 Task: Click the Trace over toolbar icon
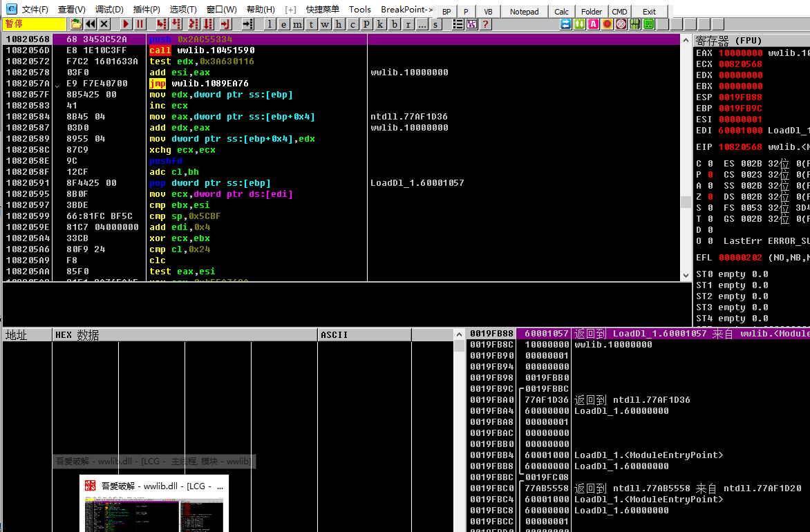208,23
